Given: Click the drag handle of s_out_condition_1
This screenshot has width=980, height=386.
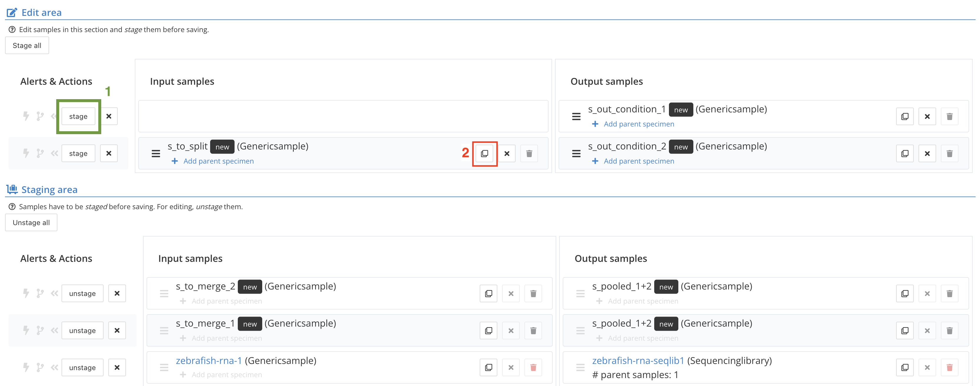Looking at the screenshot, I should point(576,117).
